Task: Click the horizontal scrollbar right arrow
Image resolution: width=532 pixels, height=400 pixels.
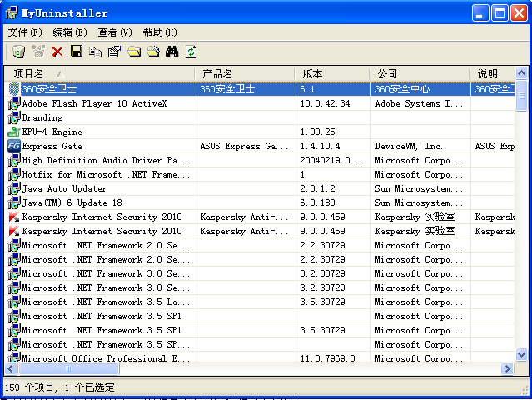Action: (507, 368)
